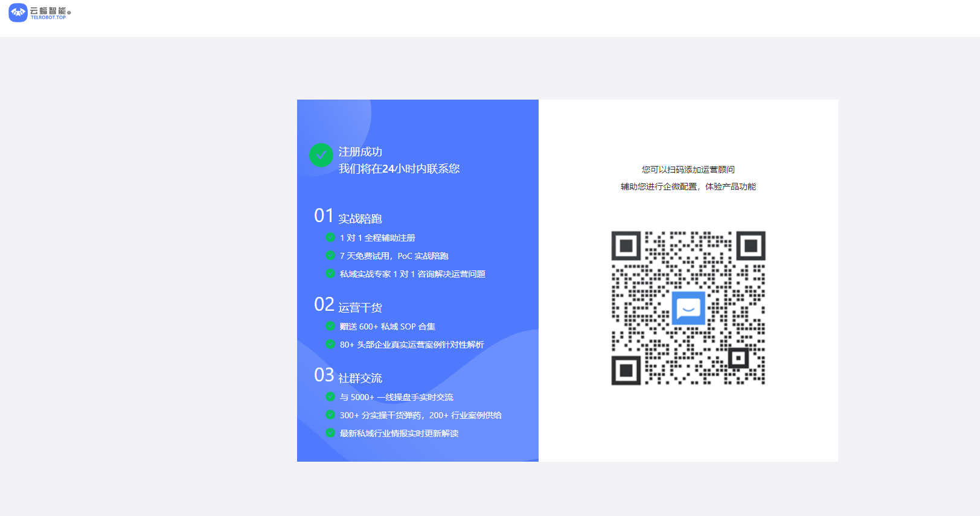Click green check beside 1 对 1 全程辅助注册
980x516 pixels.
point(330,237)
